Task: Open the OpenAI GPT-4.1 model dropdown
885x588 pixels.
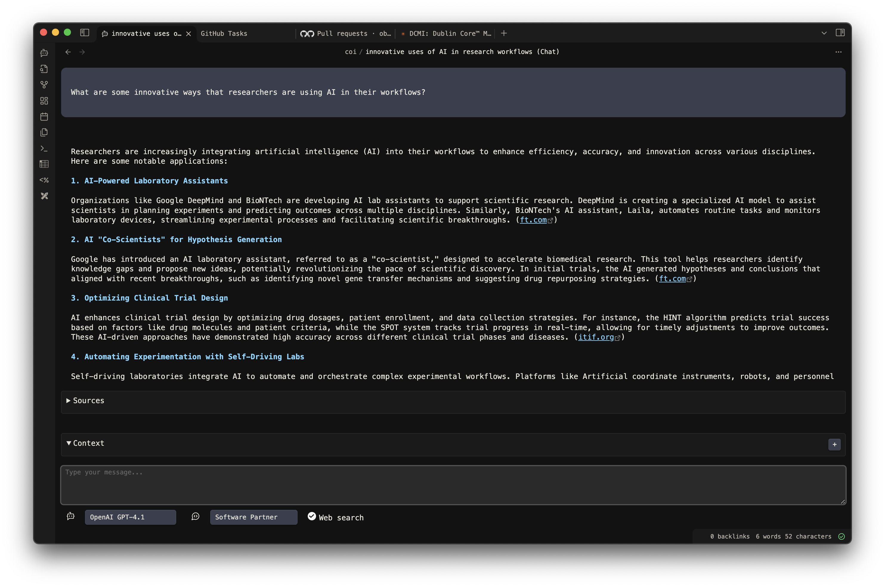Action: click(130, 517)
